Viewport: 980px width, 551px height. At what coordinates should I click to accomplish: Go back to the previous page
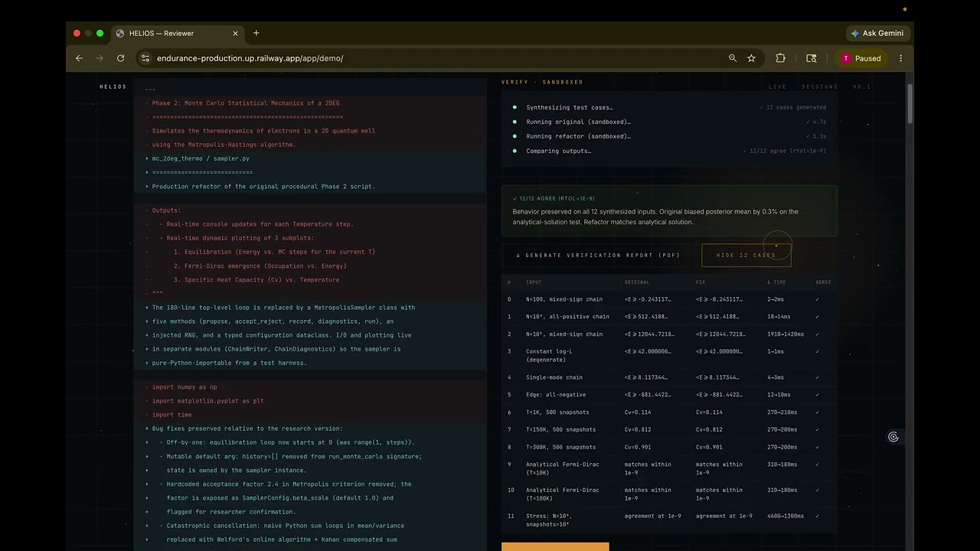coord(79,58)
